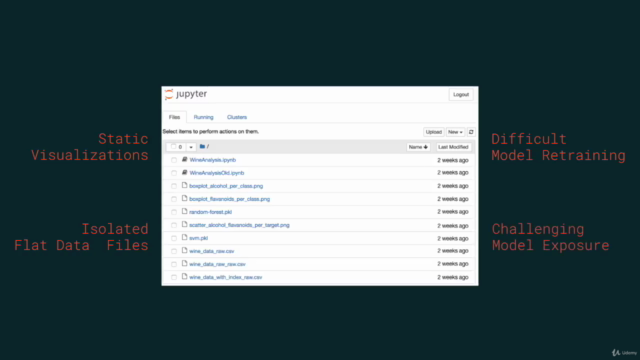Open WineAnalysisOld.ipynb notebook

(217, 173)
